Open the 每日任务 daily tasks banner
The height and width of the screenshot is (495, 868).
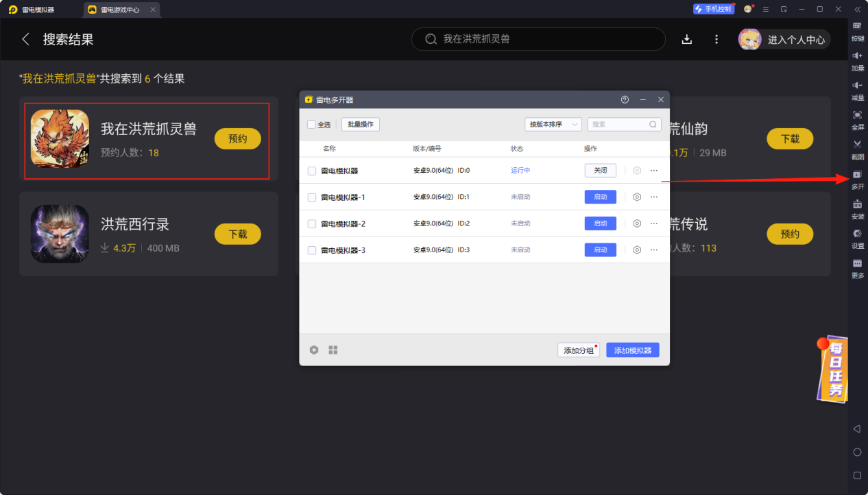coord(832,370)
